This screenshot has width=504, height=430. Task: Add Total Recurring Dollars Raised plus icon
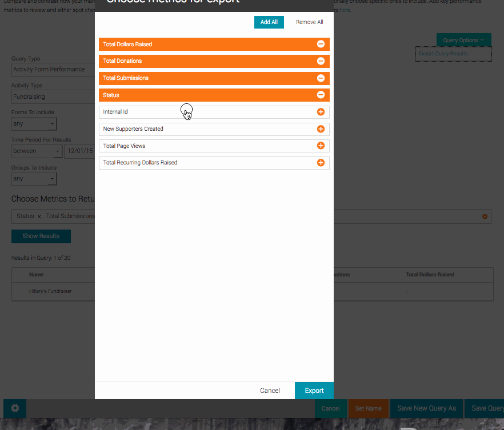tap(321, 163)
